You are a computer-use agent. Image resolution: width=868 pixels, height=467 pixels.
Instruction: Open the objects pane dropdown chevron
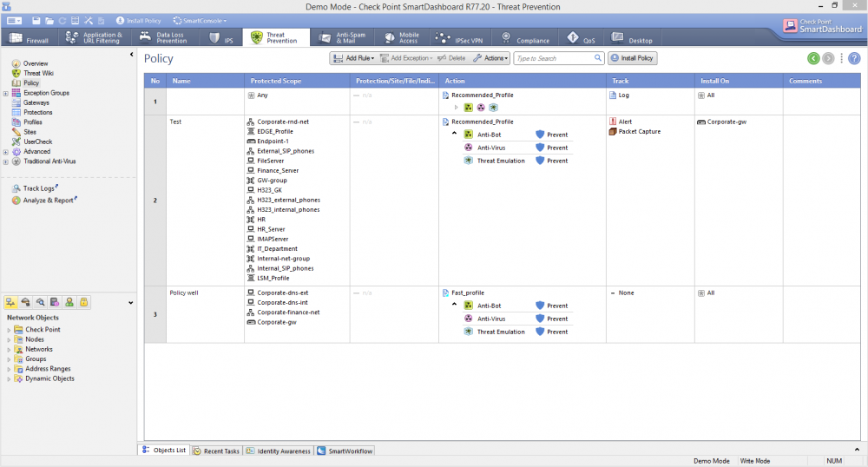pyautogui.click(x=131, y=303)
